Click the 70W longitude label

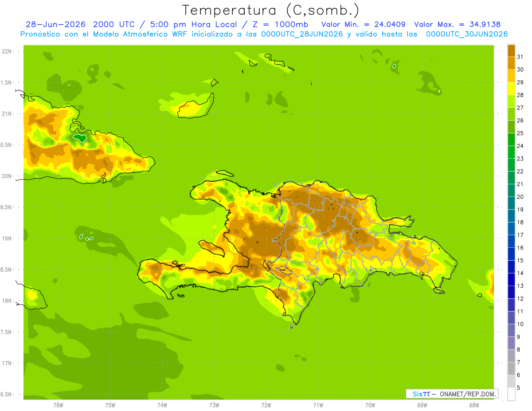[x=370, y=405]
